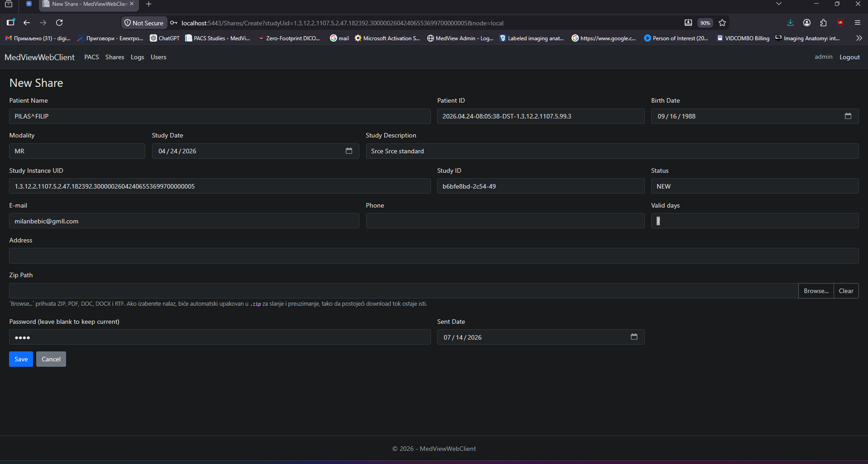Open the mail bookmark
This screenshot has height=464, width=868.
339,38
